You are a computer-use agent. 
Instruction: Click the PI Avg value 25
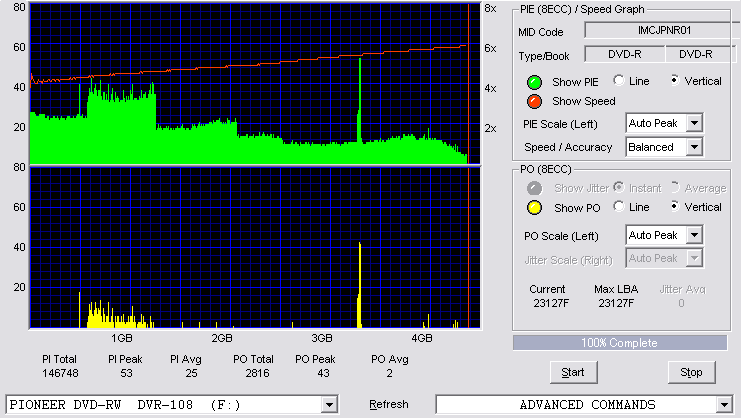191,373
